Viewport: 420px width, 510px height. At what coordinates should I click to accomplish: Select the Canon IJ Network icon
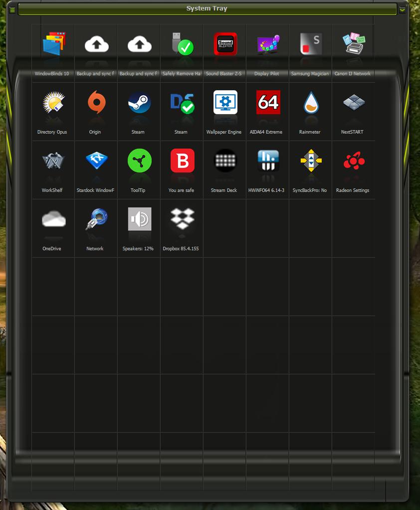[354, 45]
